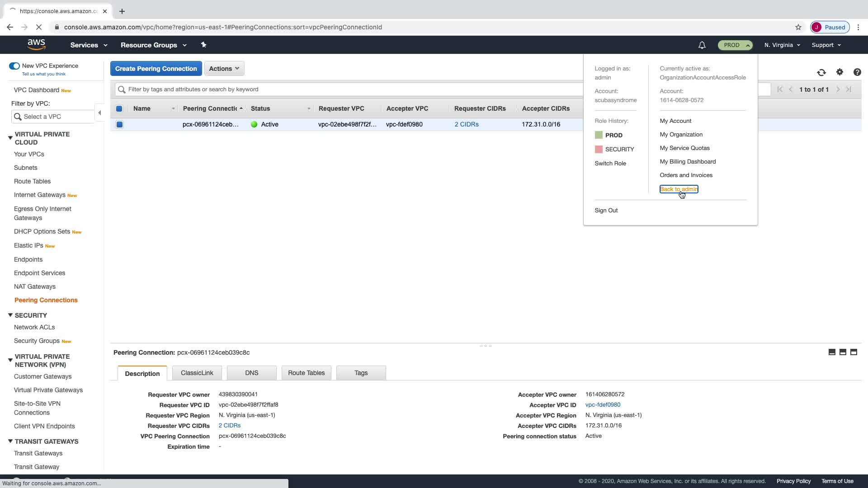
Task: Open the notifications bell icon
Action: pos(702,45)
